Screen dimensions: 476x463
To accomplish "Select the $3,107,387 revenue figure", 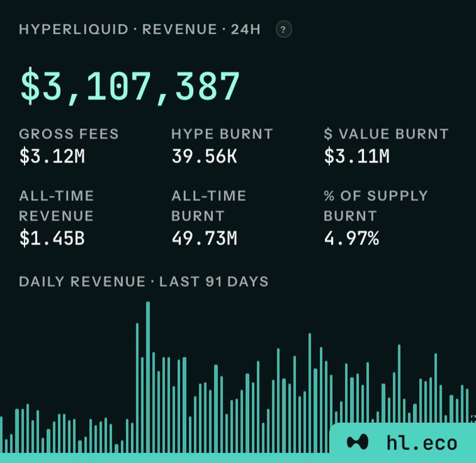I will click(130, 86).
